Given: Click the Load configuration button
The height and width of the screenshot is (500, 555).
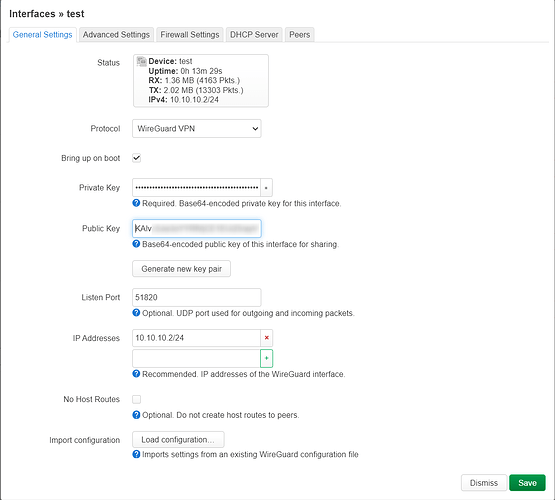Looking at the screenshot, I should click(178, 439).
